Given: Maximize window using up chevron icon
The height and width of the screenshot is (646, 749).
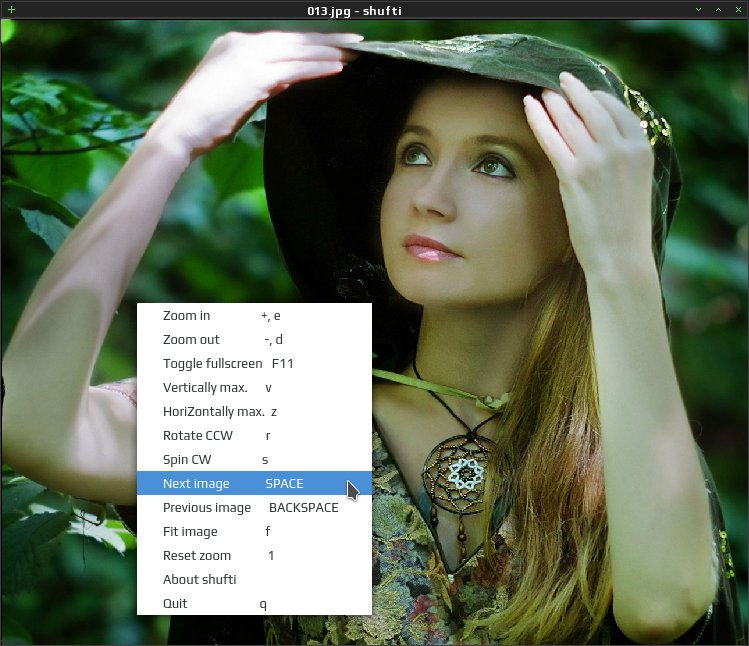Looking at the screenshot, I should [718, 10].
